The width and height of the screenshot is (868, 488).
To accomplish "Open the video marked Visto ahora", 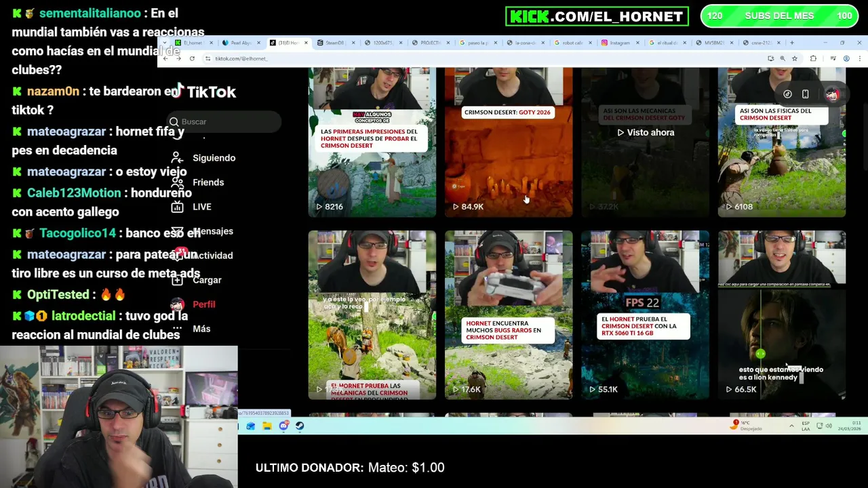I will [x=645, y=142].
